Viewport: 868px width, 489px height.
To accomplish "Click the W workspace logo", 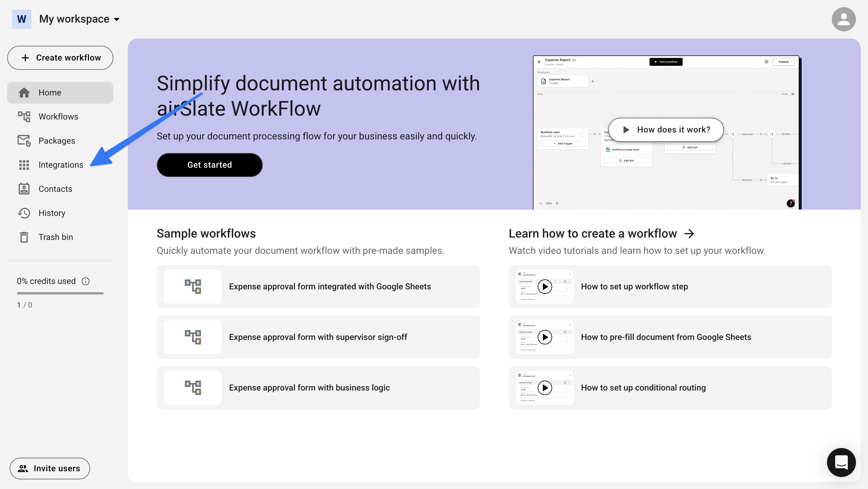I will tap(22, 19).
